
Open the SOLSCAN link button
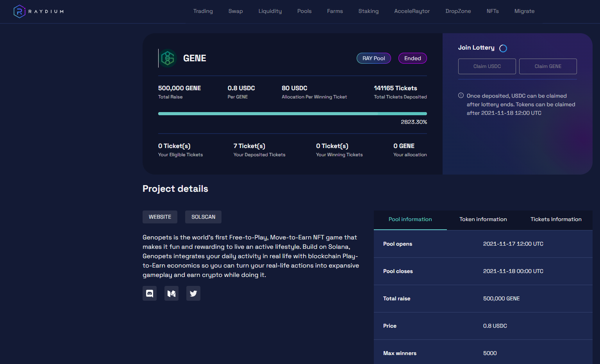[203, 217]
